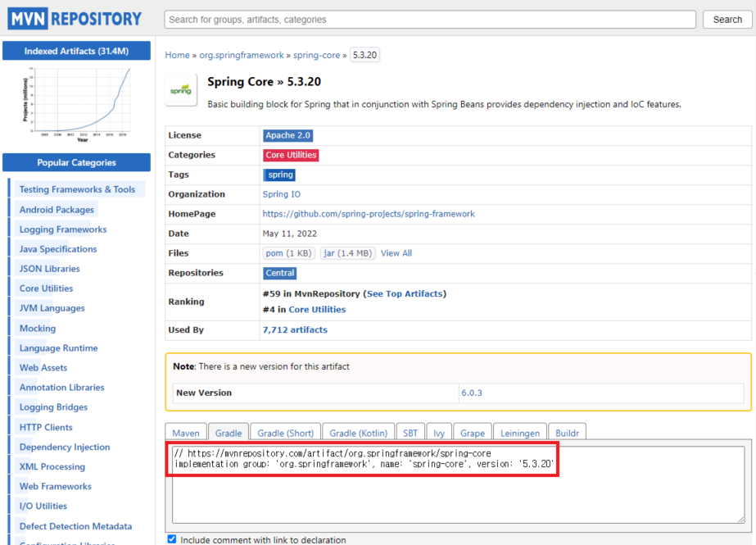
Task: Switch to the Grape tab
Action: click(x=473, y=433)
